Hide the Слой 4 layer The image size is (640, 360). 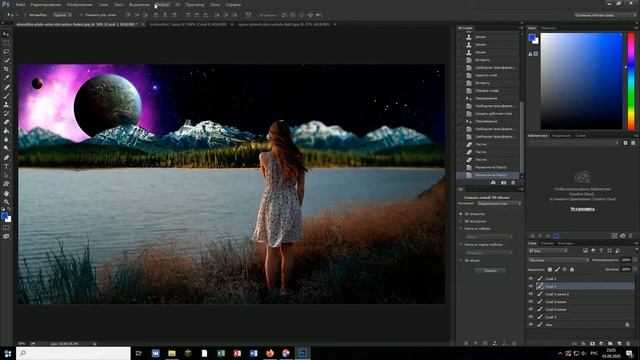(531, 317)
